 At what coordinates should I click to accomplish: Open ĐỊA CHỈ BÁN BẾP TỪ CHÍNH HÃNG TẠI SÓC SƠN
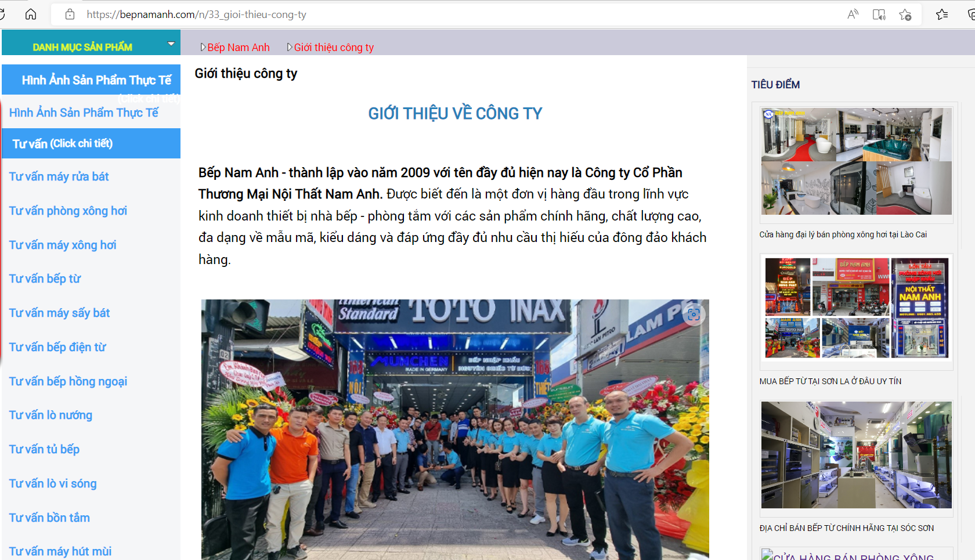pyautogui.click(x=846, y=528)
